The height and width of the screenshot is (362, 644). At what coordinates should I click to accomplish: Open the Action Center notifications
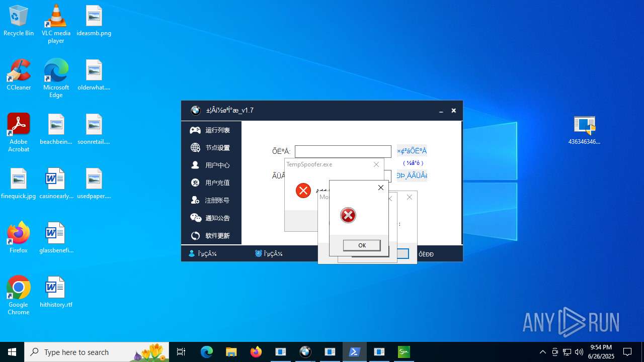click(627, 352)
